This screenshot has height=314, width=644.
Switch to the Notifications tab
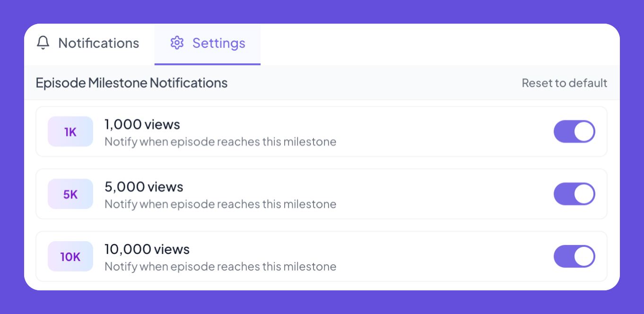tap(98, 44)
